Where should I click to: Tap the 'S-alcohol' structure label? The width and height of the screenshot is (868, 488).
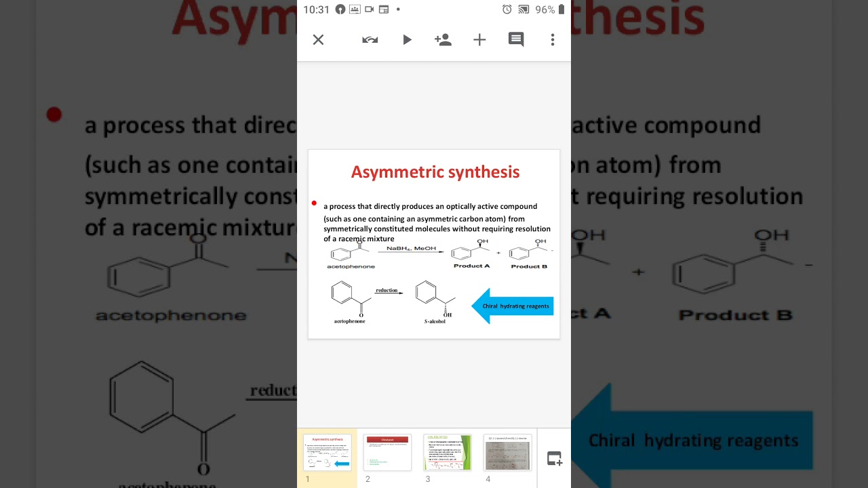click(x=435, y=321)
